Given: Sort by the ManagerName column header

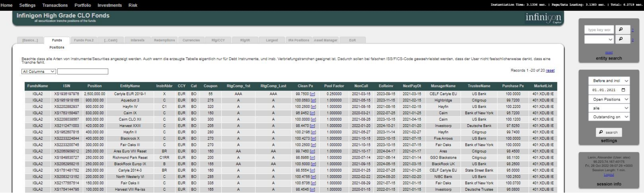Looking at the screenshot, I should tap(443, 86).
